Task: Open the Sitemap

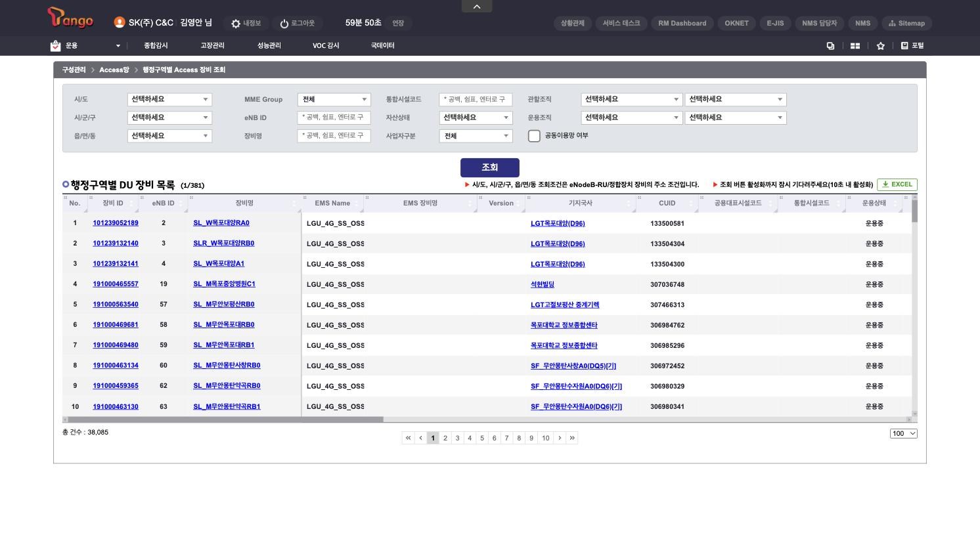Action: pos(906,23)
